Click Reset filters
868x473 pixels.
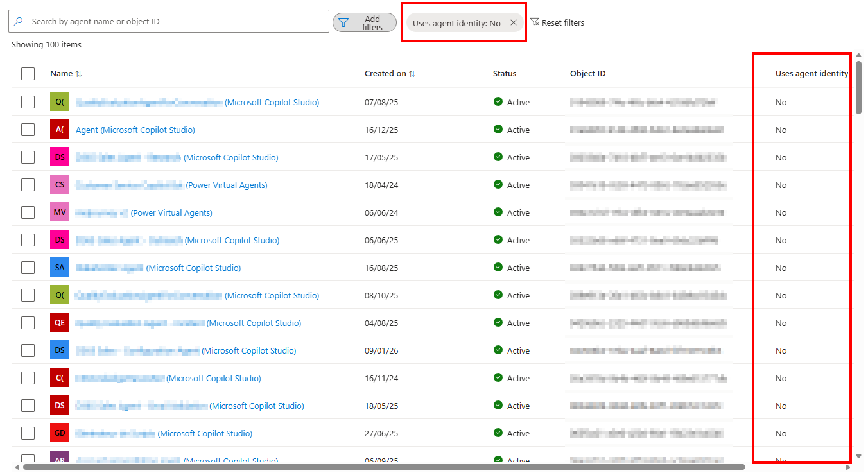tap(557, 23)
